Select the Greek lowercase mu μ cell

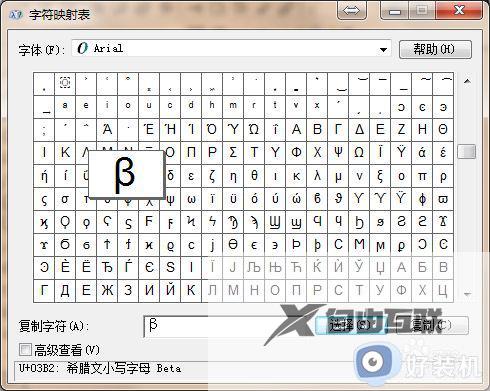(338, 176)
